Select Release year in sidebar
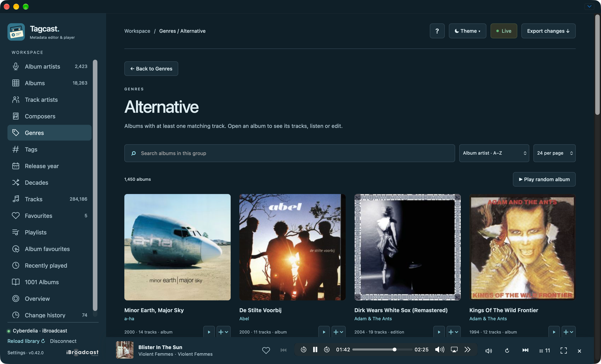The width and height of the screenshot is (601, 364). (x=50, y=166)
